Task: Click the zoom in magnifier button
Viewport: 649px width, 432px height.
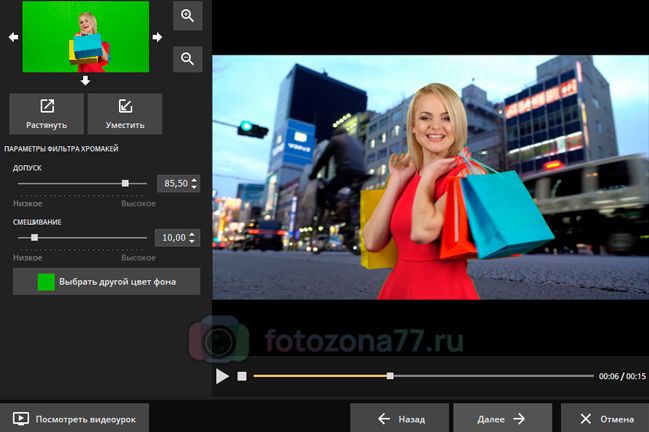Action: pyautogui.click(x=187, y=15)
